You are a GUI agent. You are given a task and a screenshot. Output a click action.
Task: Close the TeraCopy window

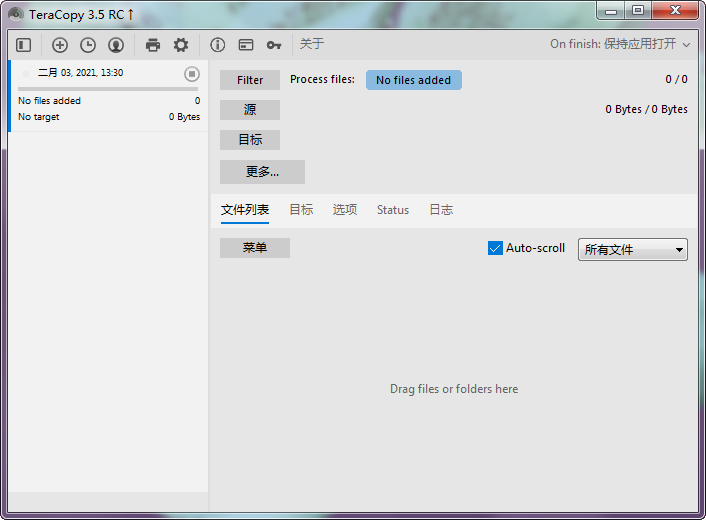(x=674, y=11)
